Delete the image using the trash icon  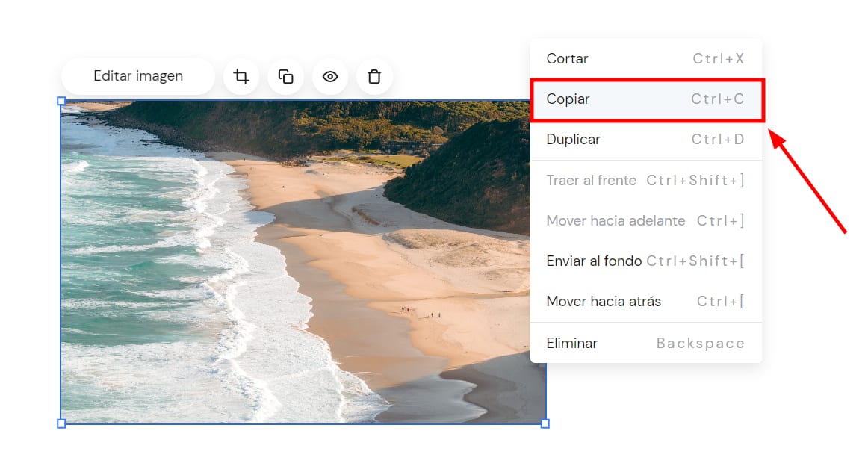click(374, 76)
